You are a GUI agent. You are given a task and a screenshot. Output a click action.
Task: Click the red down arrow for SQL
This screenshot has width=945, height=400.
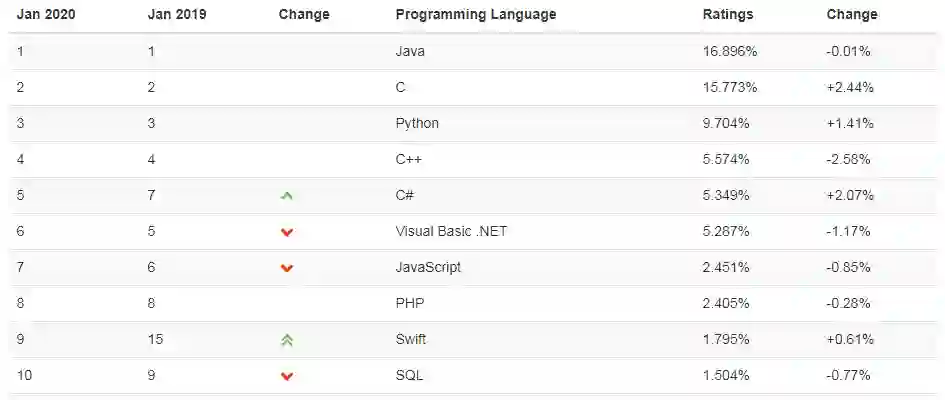tap(287, 376)
